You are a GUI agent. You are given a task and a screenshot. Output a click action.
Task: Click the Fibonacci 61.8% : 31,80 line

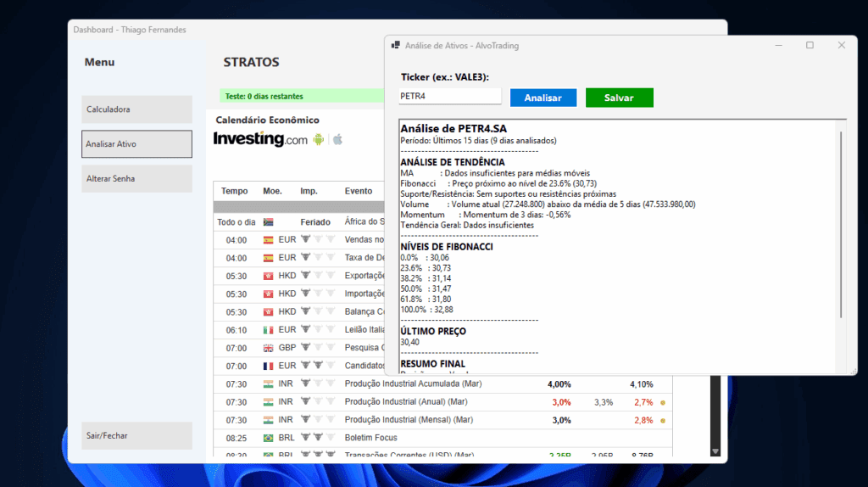coord(426,299)
